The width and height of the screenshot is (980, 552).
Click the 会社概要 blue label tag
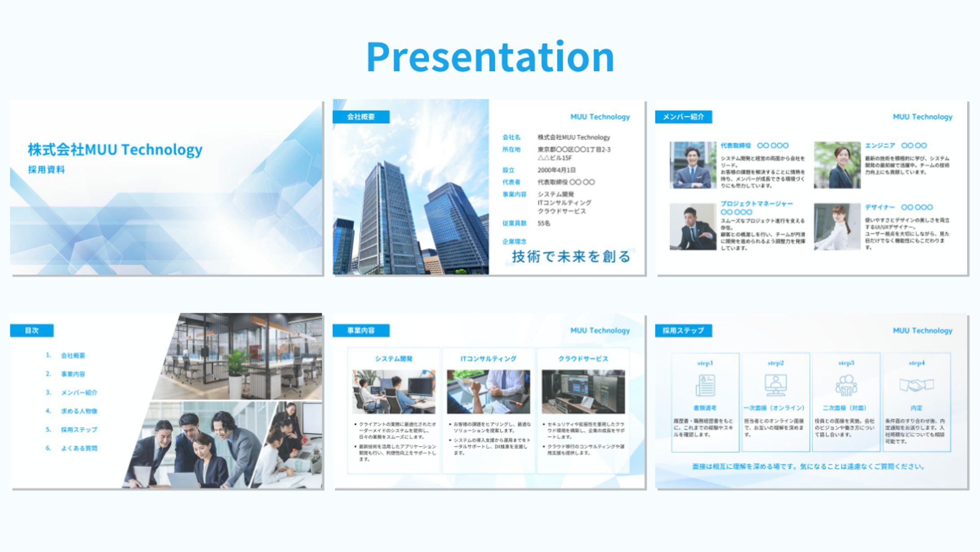point(361,117)
